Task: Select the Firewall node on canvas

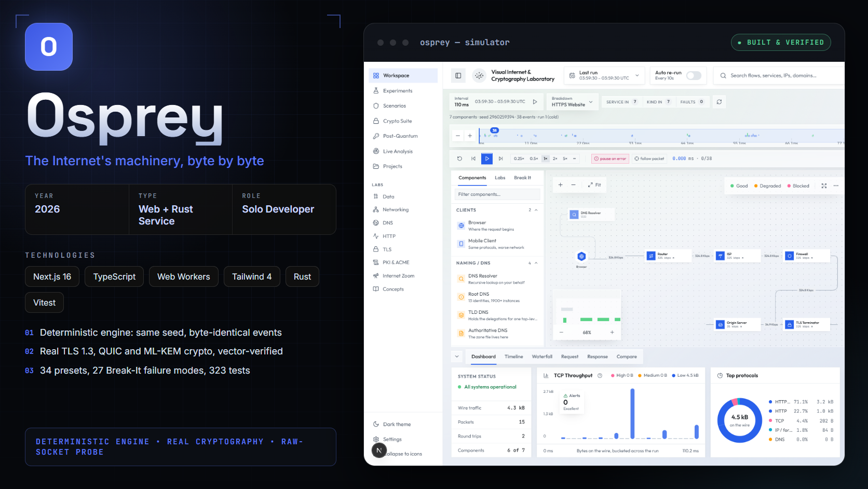Action: click(806, 256)
